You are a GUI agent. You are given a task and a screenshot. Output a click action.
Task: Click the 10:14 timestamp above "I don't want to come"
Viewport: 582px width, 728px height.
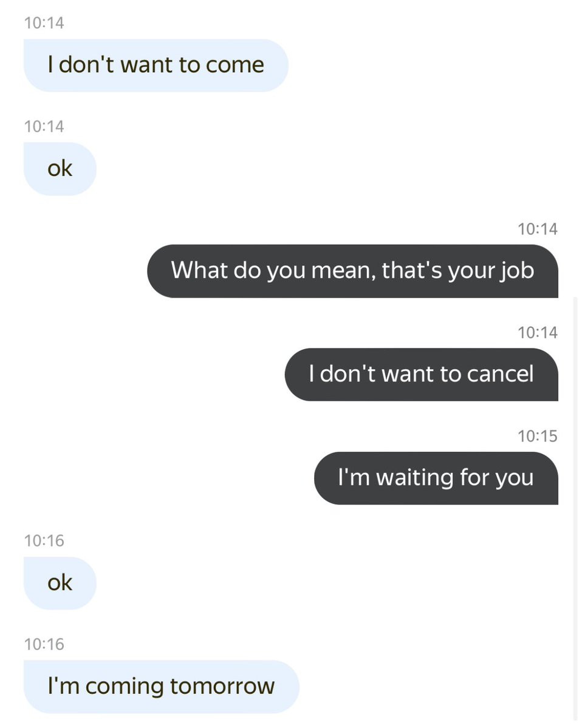click(44, 23)
